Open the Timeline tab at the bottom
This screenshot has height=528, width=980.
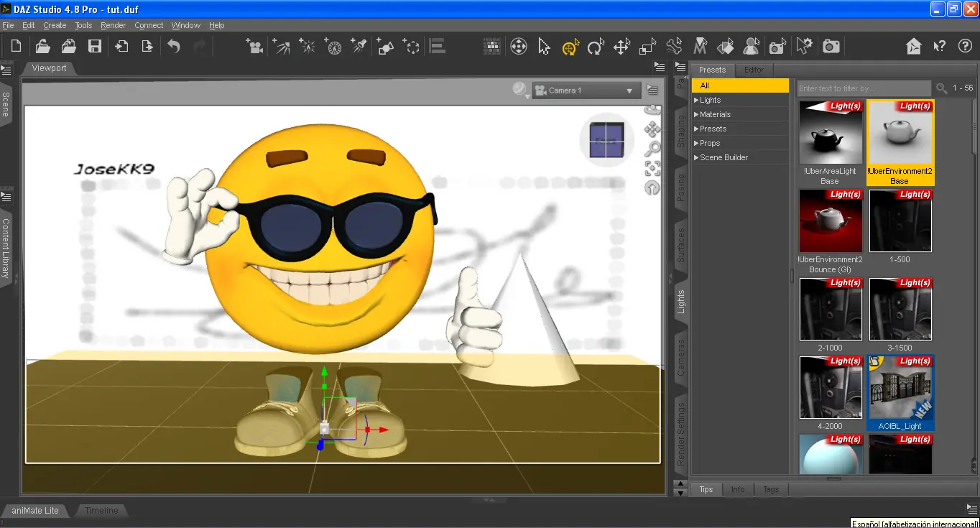(101, 511)
